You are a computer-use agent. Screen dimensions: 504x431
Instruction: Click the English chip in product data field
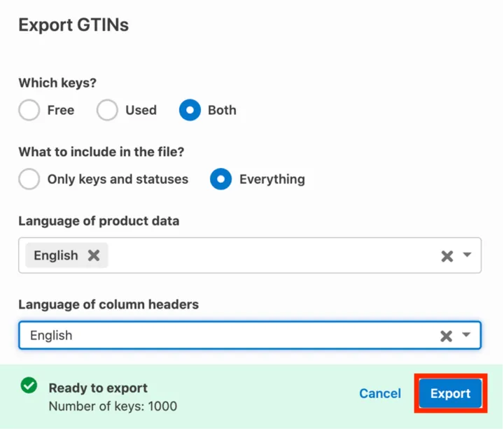[56, 255]
